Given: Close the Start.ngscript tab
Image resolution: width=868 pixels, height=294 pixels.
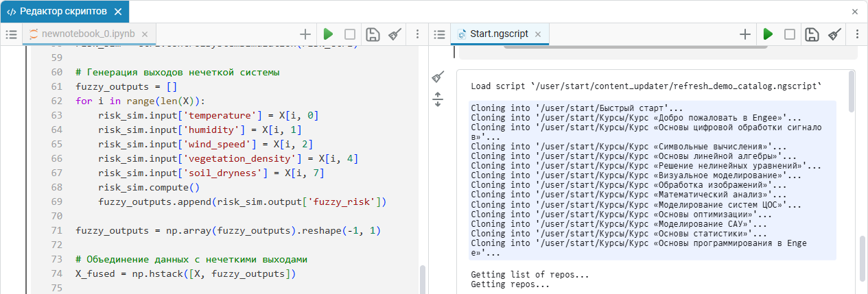Looking at the screenshot, I should (x=538, y=34).
